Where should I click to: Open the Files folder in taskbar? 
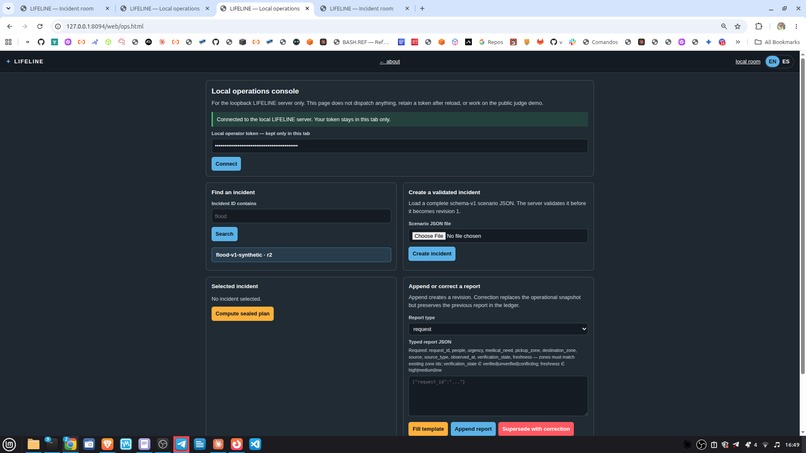pyautogui.click(x=33, y=444)
